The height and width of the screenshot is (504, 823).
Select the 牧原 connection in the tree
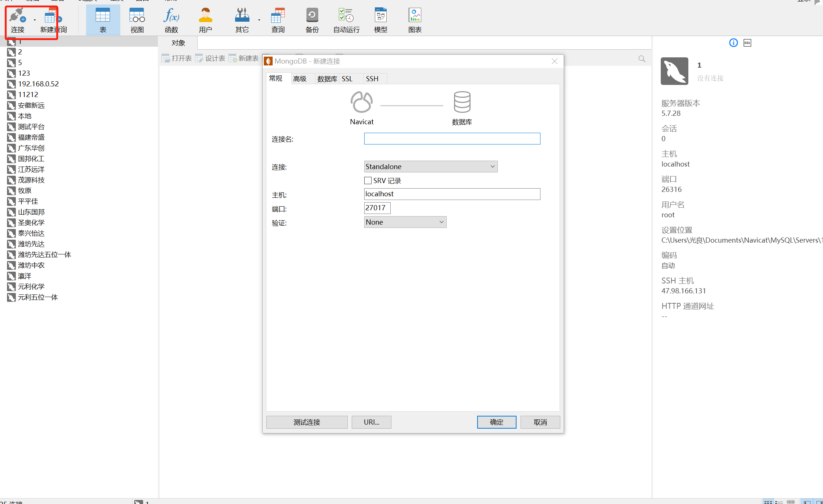[25, 190]
